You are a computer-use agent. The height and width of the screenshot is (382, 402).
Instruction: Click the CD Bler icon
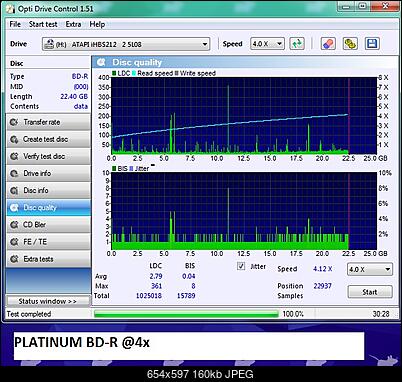point(14,225)
